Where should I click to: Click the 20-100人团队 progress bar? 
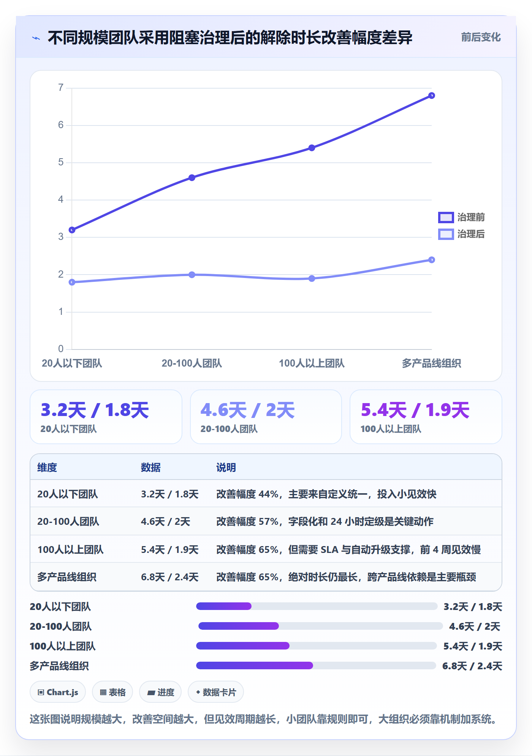(x=321, y=626)
